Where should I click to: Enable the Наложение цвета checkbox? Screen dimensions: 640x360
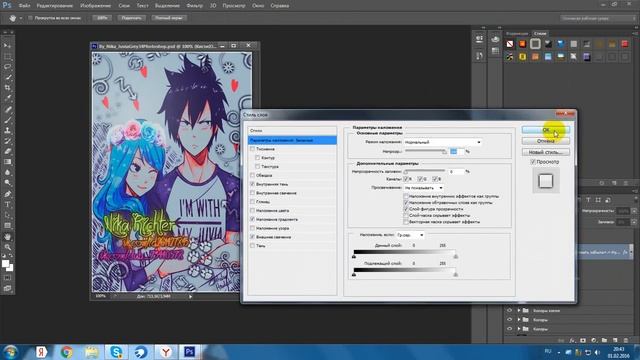tap(252, 211)
